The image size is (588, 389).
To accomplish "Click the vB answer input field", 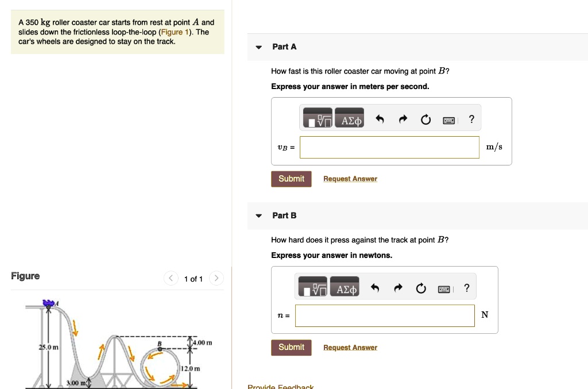I will coord(389,147).
